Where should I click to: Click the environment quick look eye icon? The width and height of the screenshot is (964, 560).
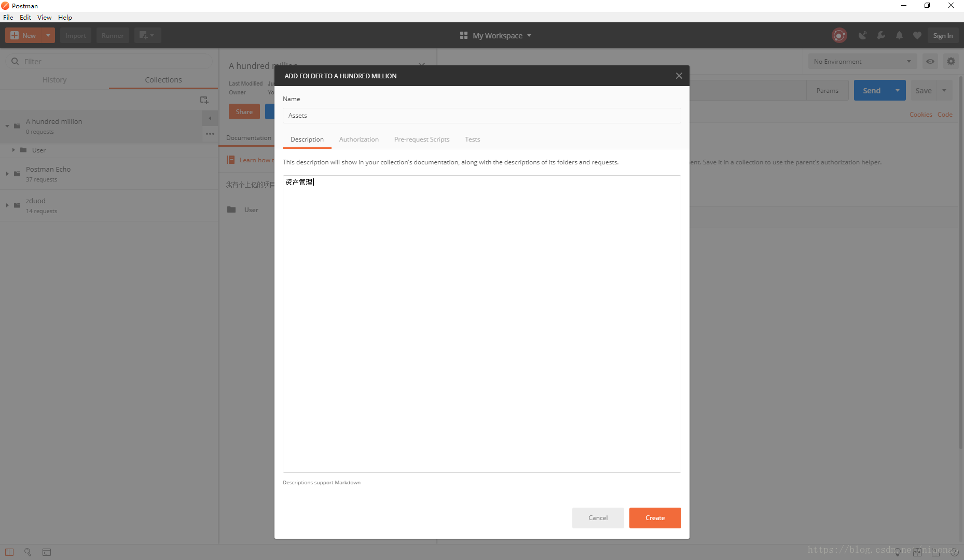pos(930,61)
